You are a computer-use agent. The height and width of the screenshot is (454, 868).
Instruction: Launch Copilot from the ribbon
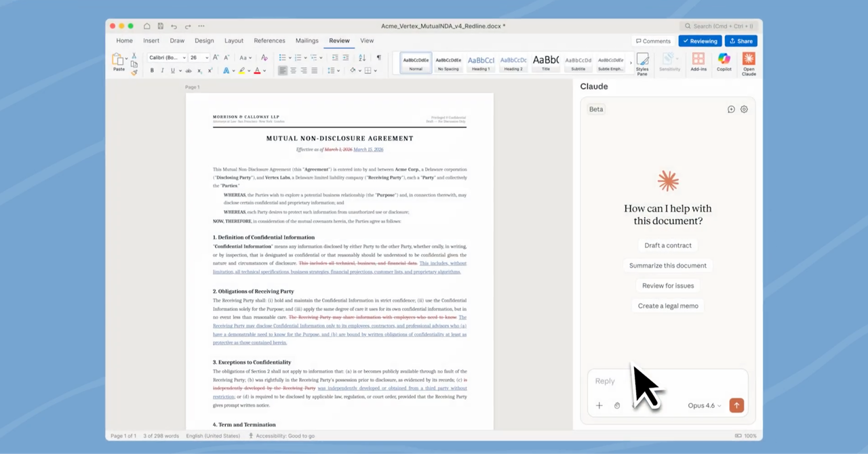tap(724, 63)
